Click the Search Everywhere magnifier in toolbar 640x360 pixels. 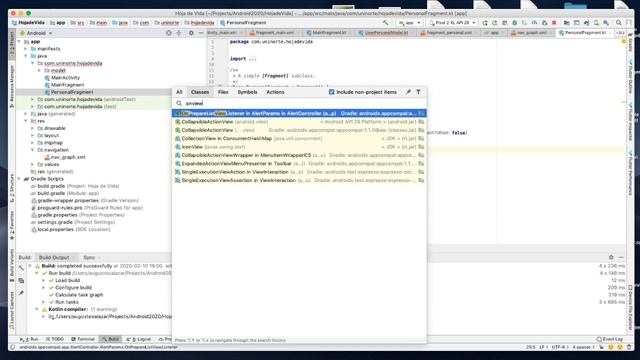coord(618,23)
